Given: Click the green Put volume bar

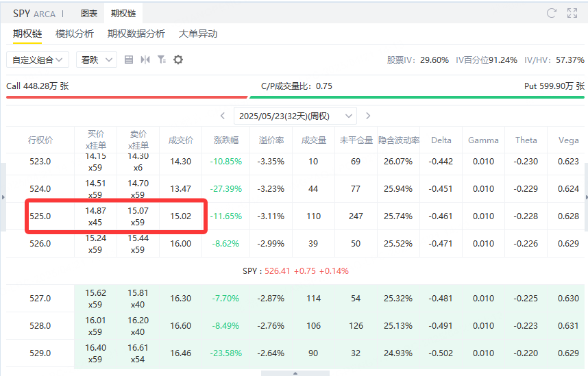Looking at the screenshot, I should [x=417, y=97].
